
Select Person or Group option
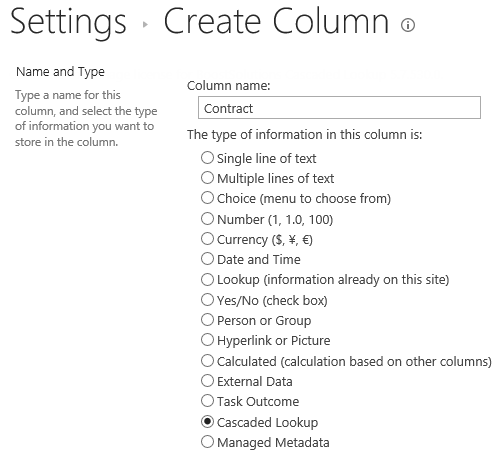207,320
